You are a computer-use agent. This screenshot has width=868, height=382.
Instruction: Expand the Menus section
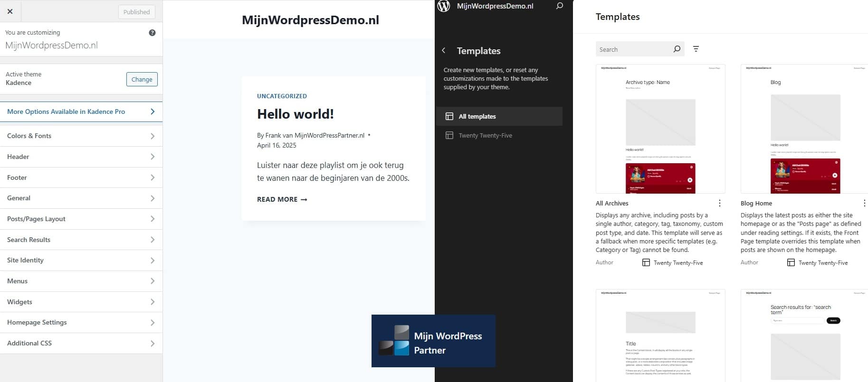[81, 281]
